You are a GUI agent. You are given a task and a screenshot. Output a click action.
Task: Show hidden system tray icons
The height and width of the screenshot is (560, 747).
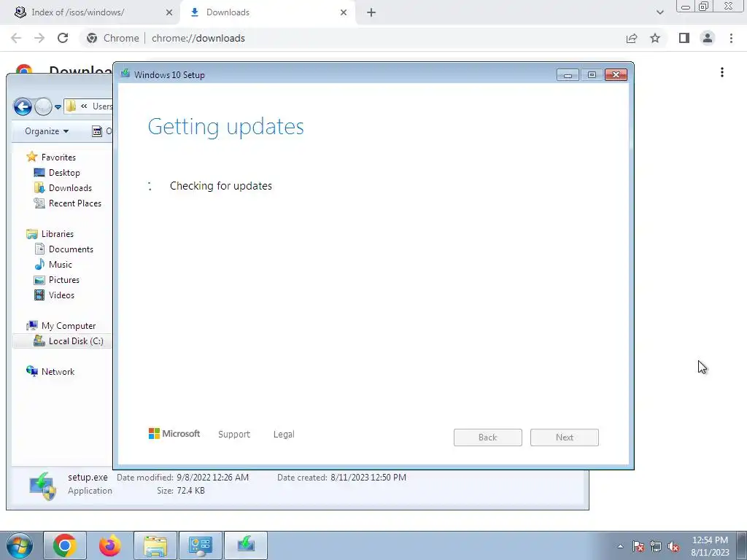click(620, 546)
